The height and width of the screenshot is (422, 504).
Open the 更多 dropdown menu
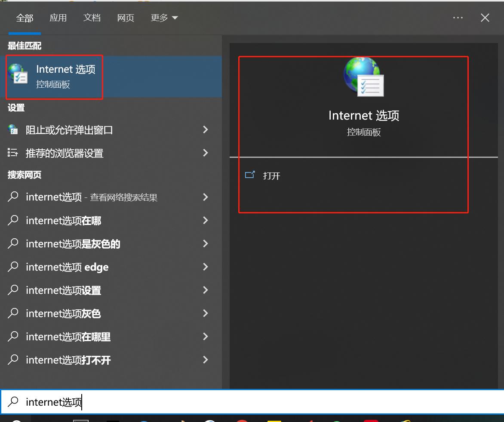[x=164, y=18]
